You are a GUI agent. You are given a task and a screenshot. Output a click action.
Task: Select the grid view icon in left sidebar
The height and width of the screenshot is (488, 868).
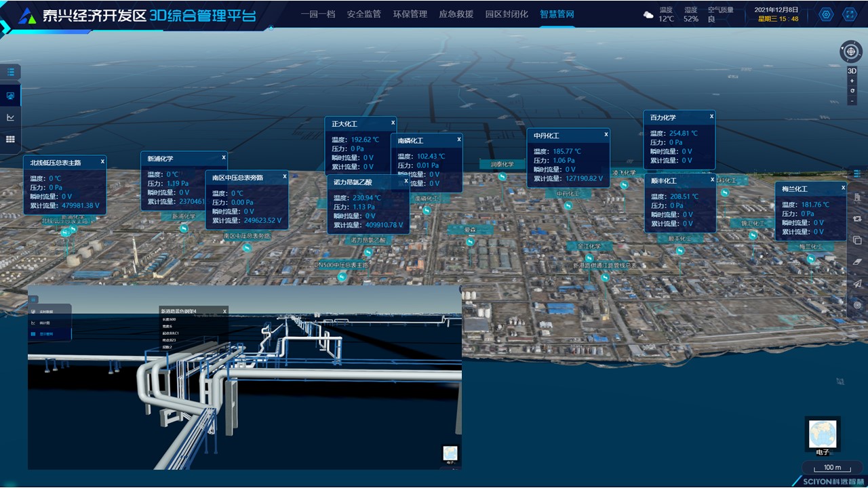tap(10, 139)
